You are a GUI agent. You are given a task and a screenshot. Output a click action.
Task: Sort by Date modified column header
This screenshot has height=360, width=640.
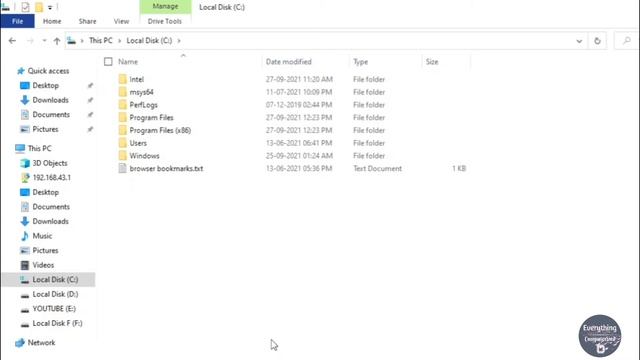click(x=289, y=62)
